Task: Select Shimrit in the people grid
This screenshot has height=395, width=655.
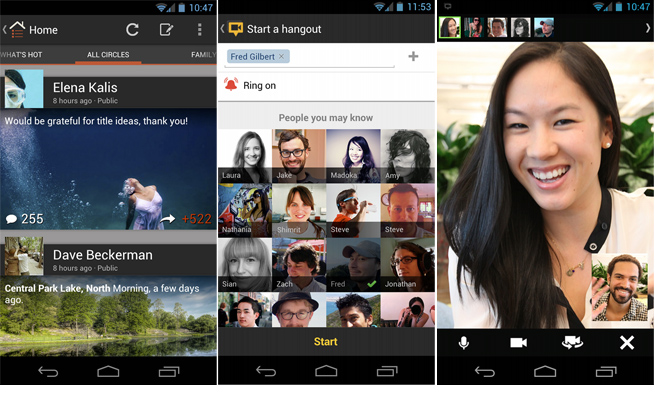Action: [x=299, y=210]
